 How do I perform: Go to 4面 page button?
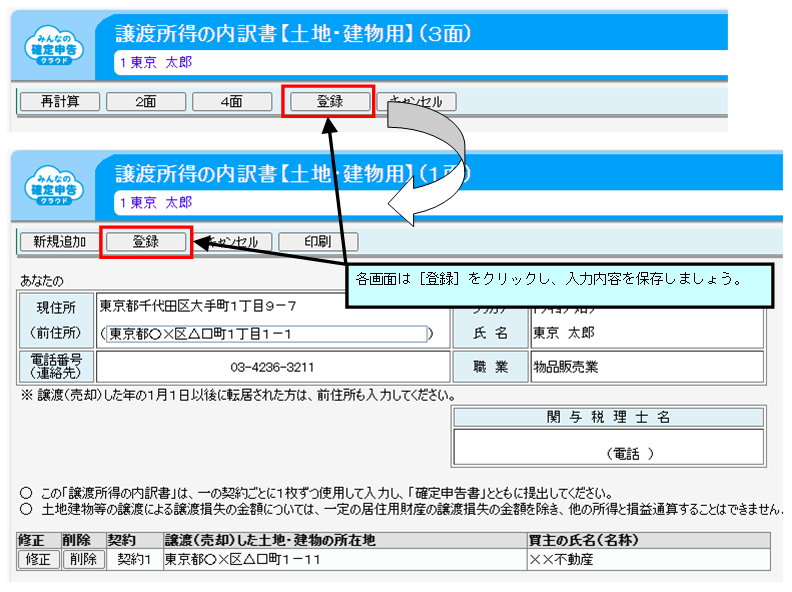point(232,102)
